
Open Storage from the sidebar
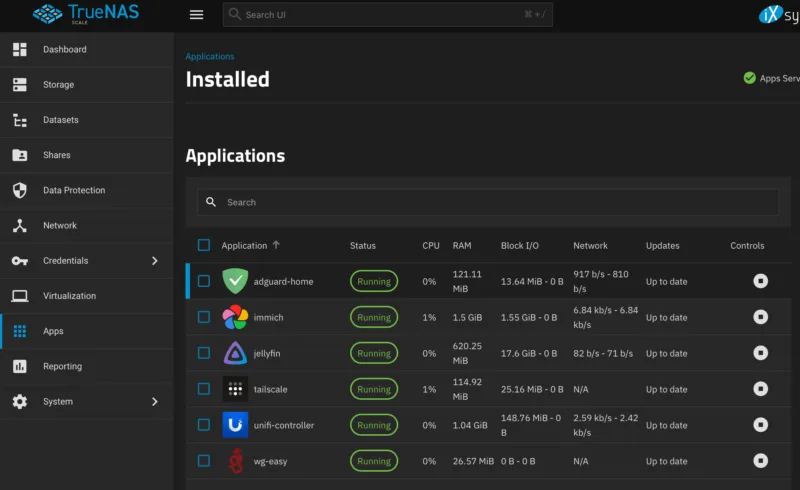click(x=87, y=85)
